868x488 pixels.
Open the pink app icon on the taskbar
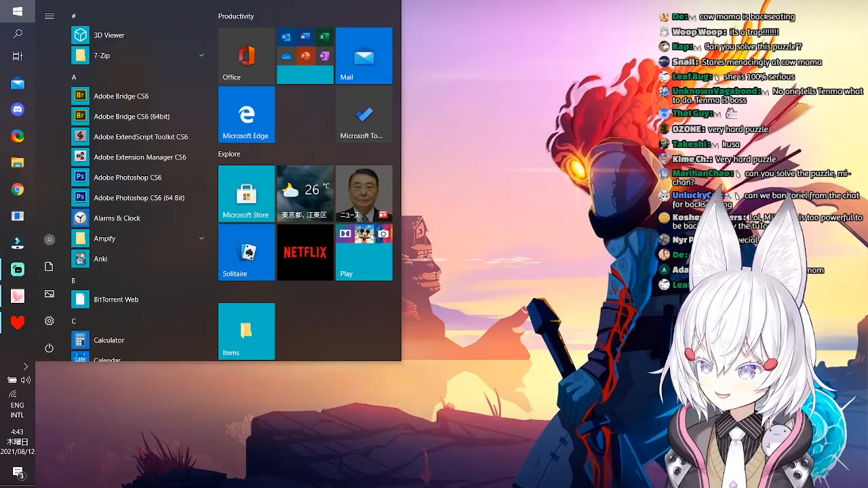pyautogui.click(x=18, y=296)
